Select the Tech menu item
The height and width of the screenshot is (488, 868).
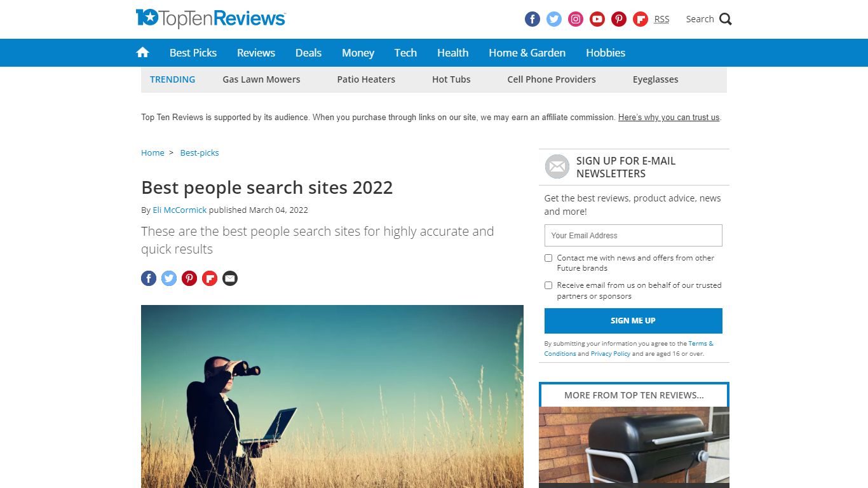(405, 53)
